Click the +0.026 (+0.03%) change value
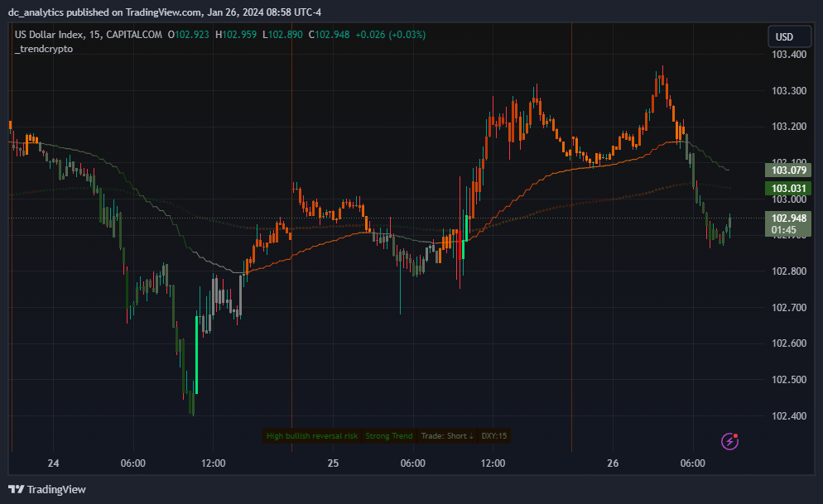 tap(391, 35)
